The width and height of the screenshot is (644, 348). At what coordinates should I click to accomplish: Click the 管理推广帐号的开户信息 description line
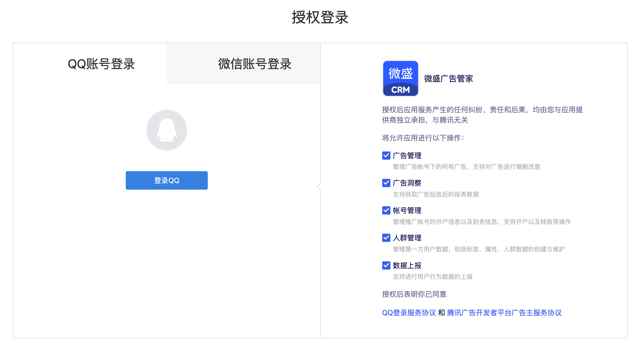click(482, 222)
